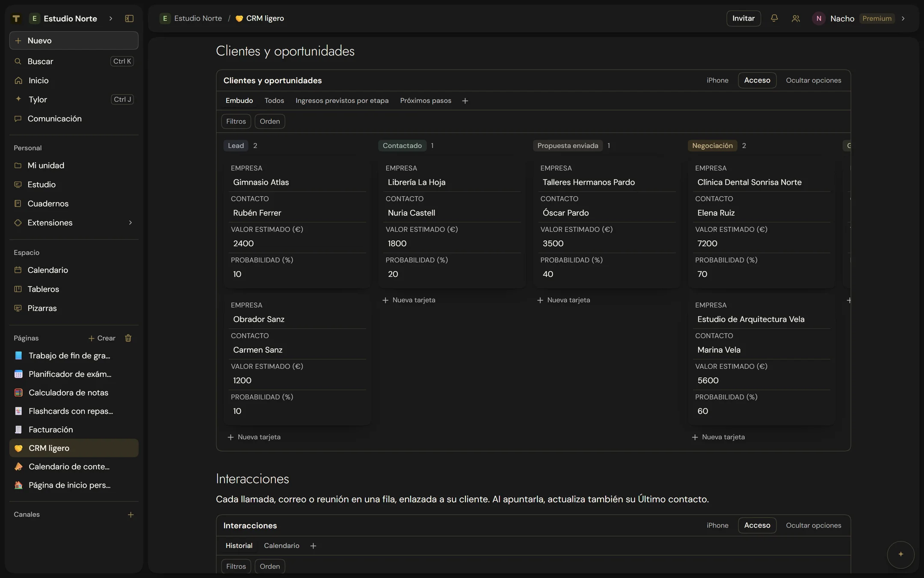This screenshot has width=924, height=578.
Task: Click the Invitar button
Action: coord(743,18)
